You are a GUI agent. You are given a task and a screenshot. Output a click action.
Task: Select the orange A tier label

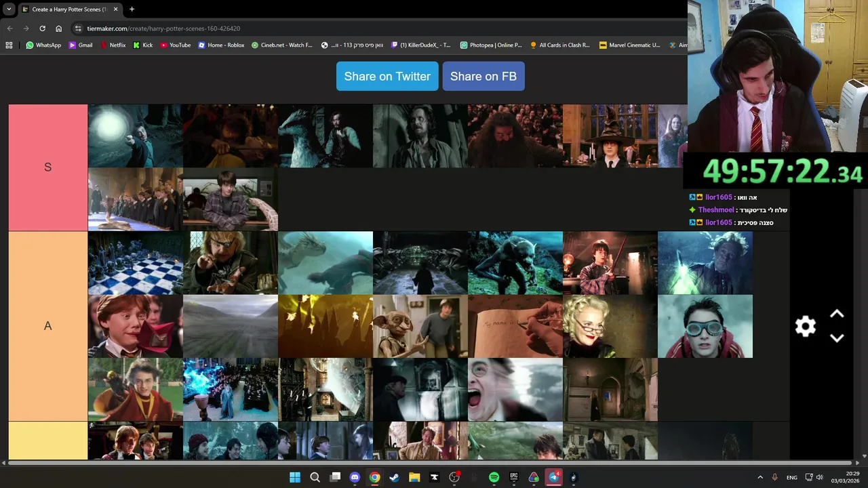click(47, 326)
